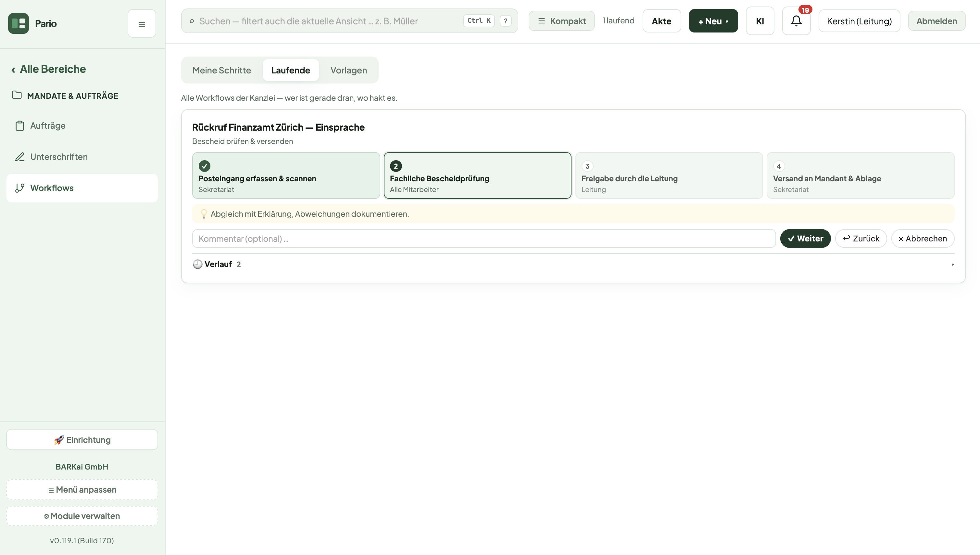Click the Zurück button
The width and height of the screenshot is (980, 555).
tap(861, 239)
